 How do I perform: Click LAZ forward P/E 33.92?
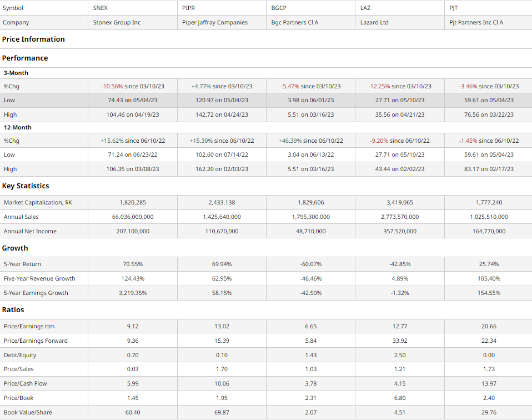coord(400,341)
